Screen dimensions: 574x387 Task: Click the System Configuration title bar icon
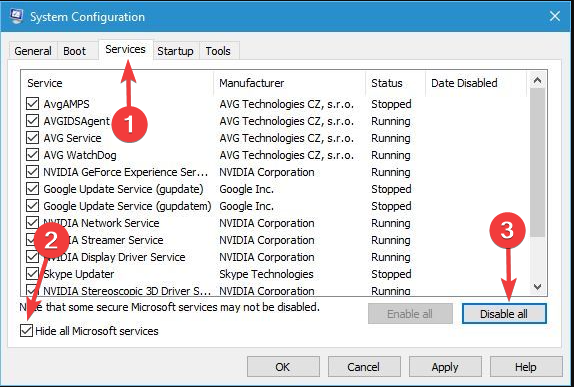[16, 16]
